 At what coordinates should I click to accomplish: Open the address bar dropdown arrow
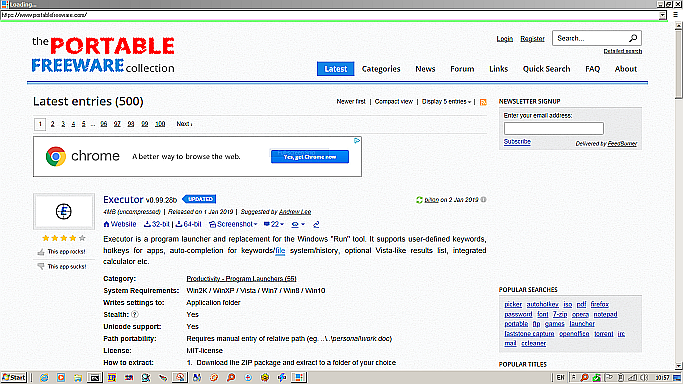tap(663, 15)
